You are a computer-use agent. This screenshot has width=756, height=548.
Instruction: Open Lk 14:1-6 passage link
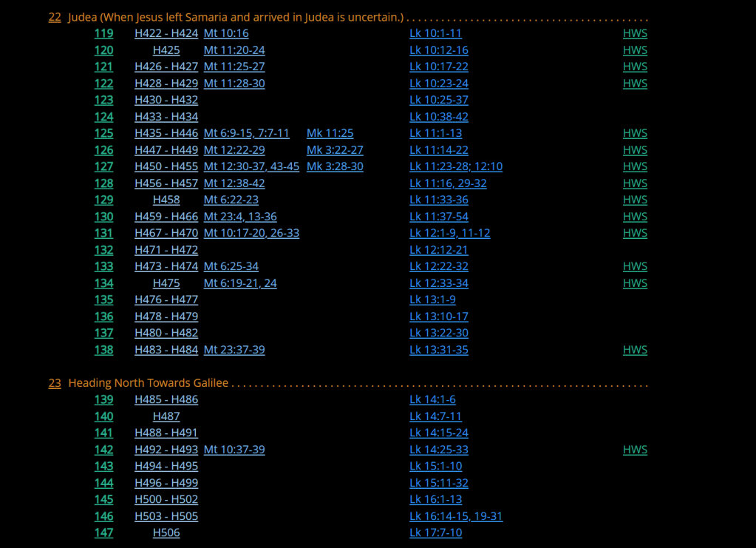(432, 399)
